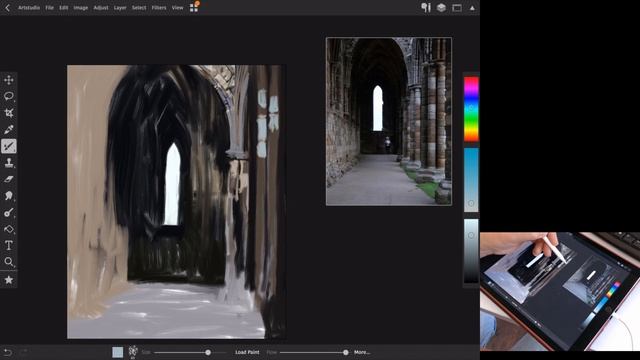Viewport: 640px width, 360px height.
Task: Open the Edit menu
Action: click(63, 7)
